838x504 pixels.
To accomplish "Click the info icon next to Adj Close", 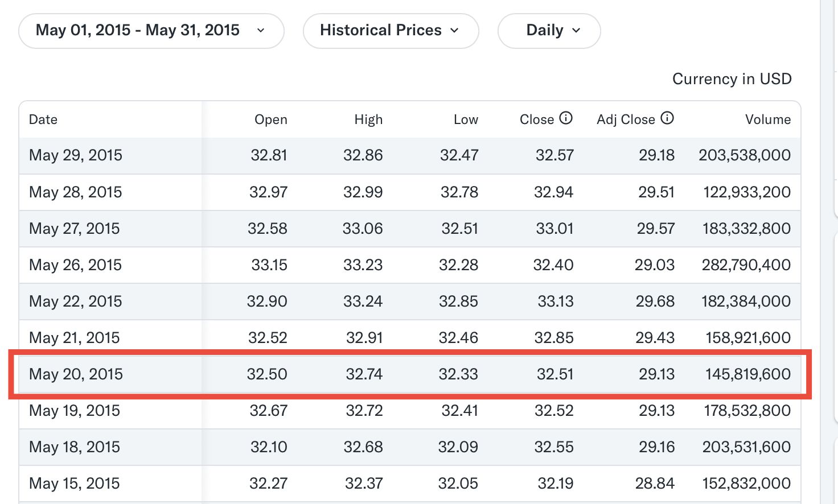I will click(667, 118).
